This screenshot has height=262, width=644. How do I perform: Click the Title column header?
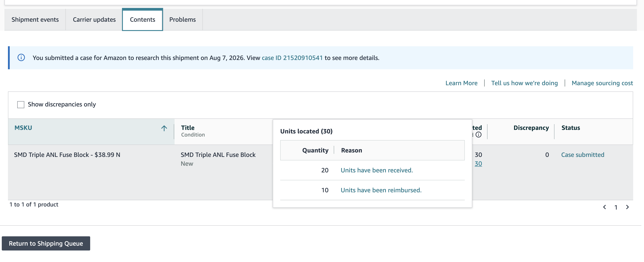187,128
